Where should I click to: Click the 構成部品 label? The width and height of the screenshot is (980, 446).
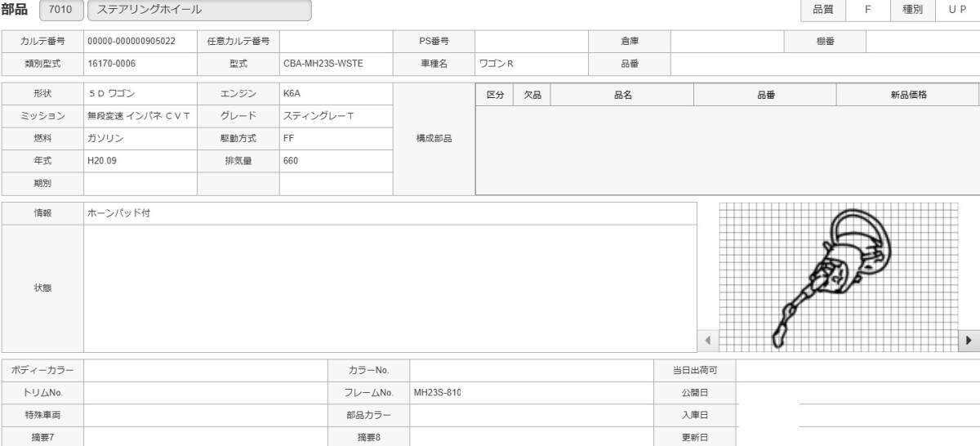point(434,139)
